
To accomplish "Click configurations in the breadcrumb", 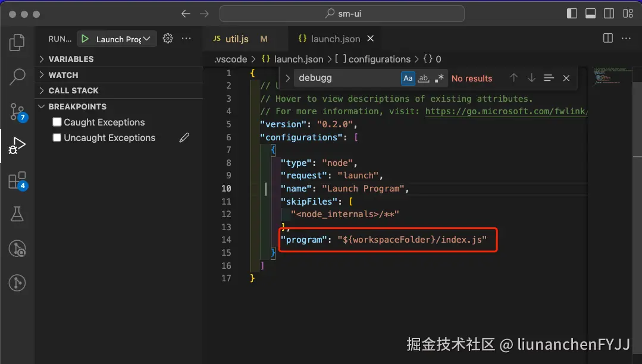I will click(379, 59).
